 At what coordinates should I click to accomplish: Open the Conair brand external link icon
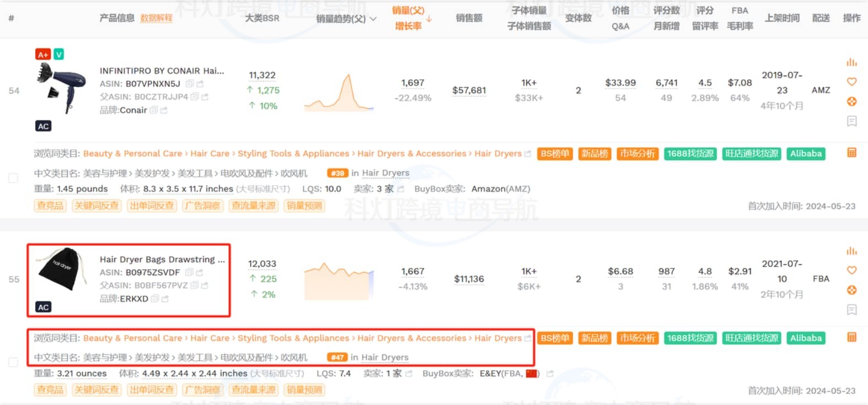coord(164,110)
